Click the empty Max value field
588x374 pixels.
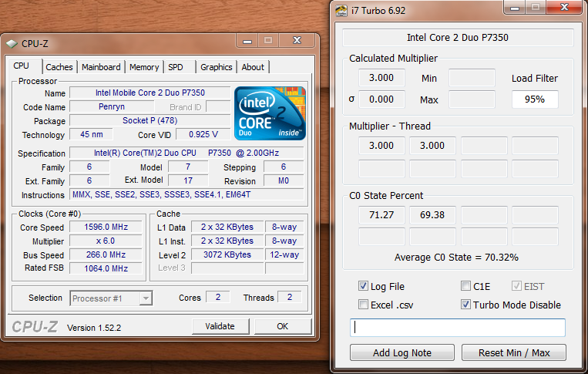[x=472, y=99]
